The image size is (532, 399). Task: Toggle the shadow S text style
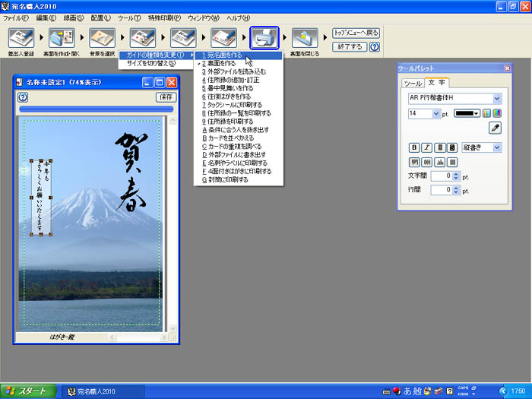coord(452,147)
